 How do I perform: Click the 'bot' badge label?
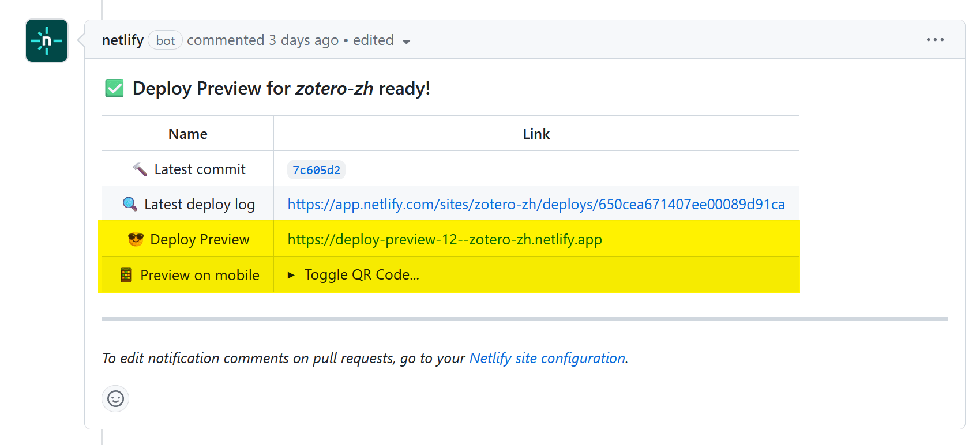(x=165, y=40)
